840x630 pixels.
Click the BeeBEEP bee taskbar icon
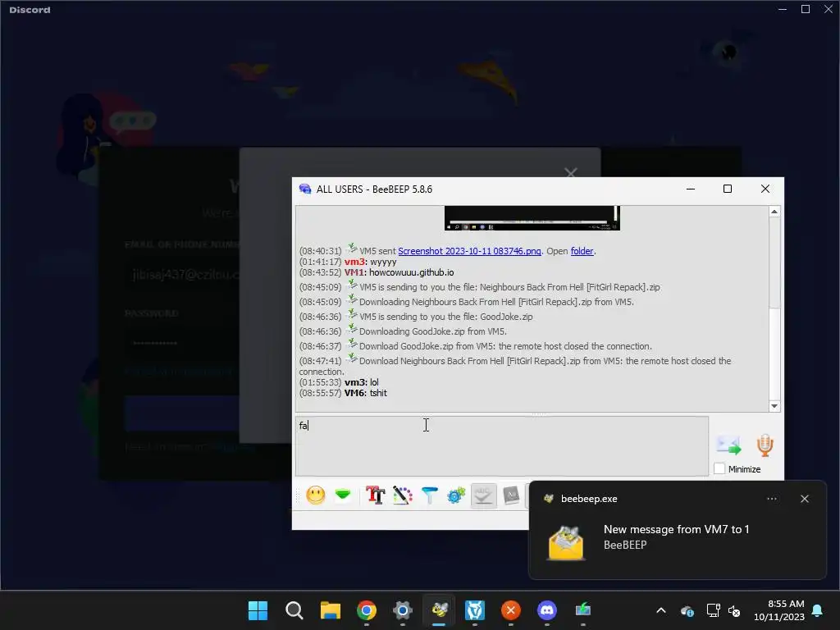point(439,610)
